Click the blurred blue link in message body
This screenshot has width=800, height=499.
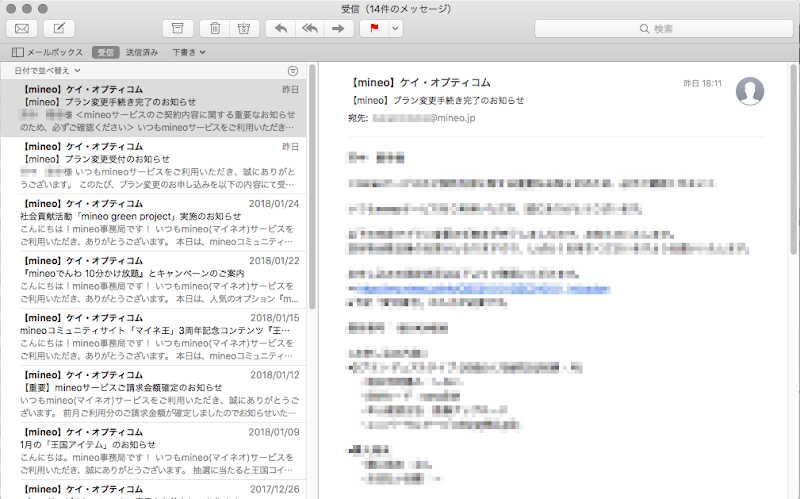coord(482,289)
